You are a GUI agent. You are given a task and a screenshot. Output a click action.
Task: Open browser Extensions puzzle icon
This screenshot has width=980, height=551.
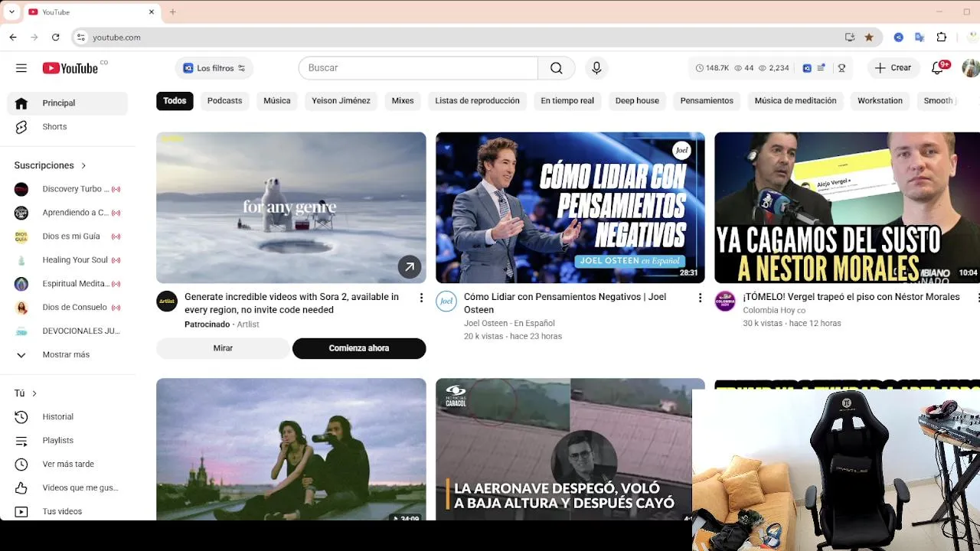(942, 37)
